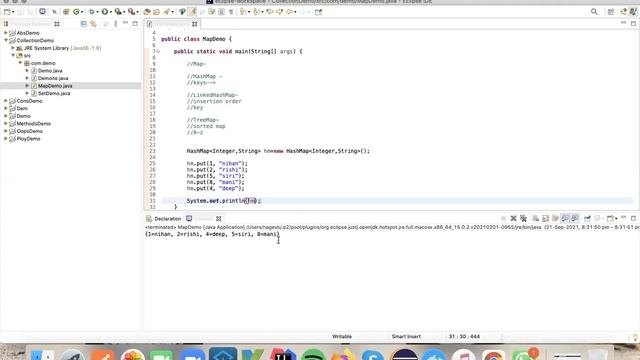Viewport: 640px width, 360px height.
Task: Click the magnifier Quick Access search icon
Action: click(x=594, y=12)
